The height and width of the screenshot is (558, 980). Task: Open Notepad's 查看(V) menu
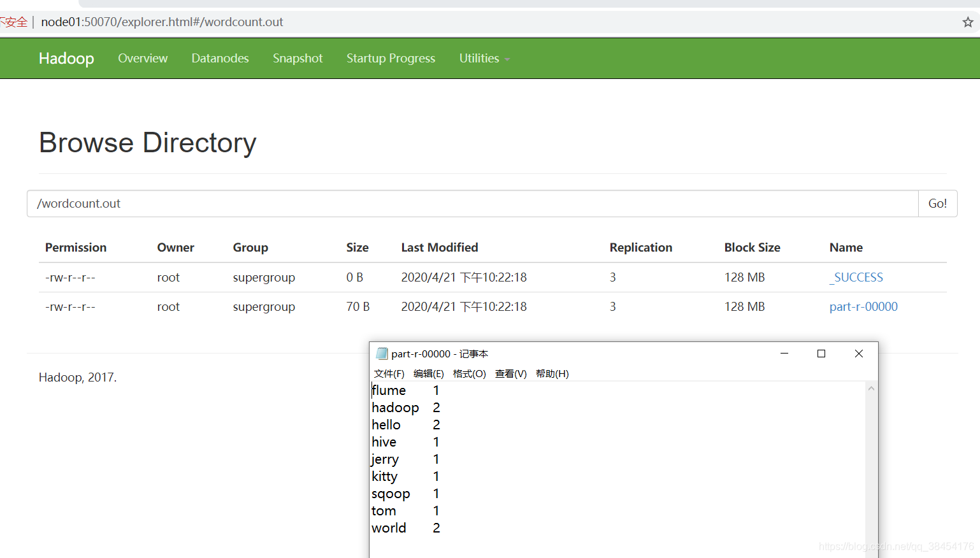tap(511, 373)
